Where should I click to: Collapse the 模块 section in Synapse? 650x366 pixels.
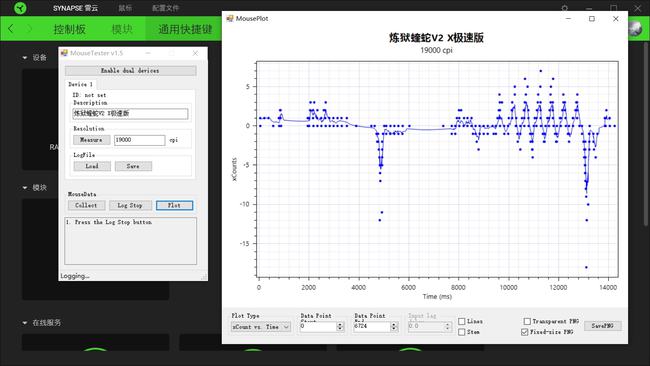click(25, 188)
